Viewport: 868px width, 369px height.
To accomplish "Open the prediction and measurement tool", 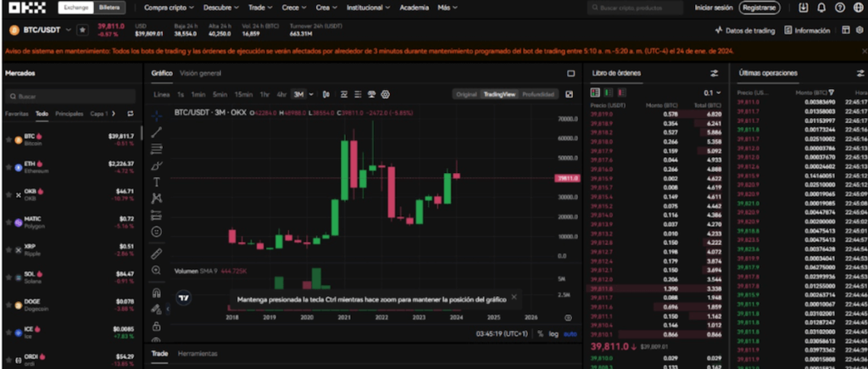I will 157,215.
